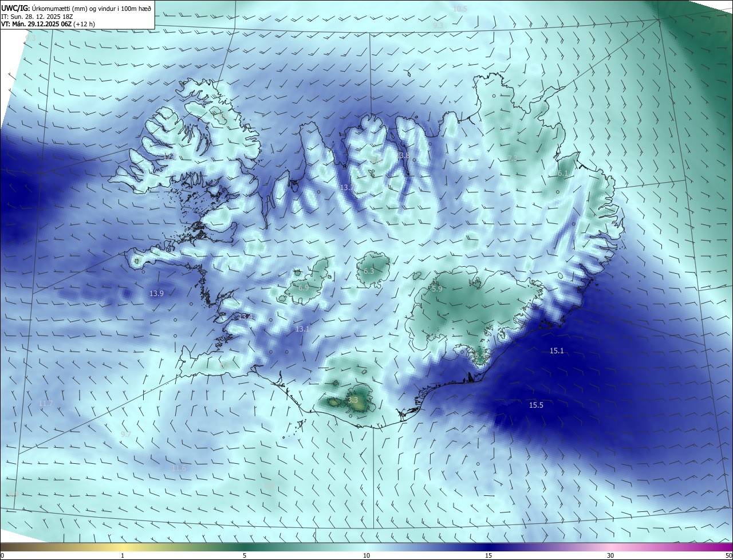Click the IT: Sun. 28. 12. 2025 18Z line

[x=37, y=17]
